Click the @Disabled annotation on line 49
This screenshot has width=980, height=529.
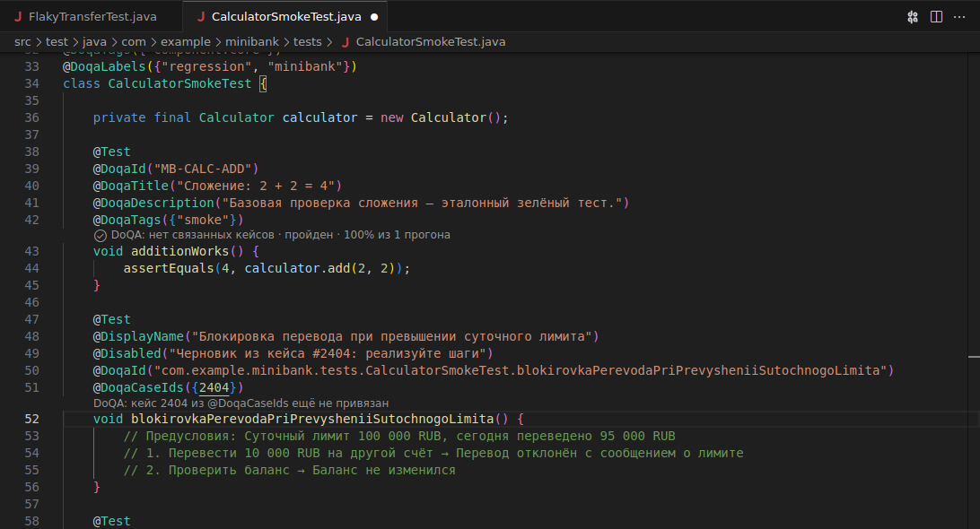coord(127,353)
